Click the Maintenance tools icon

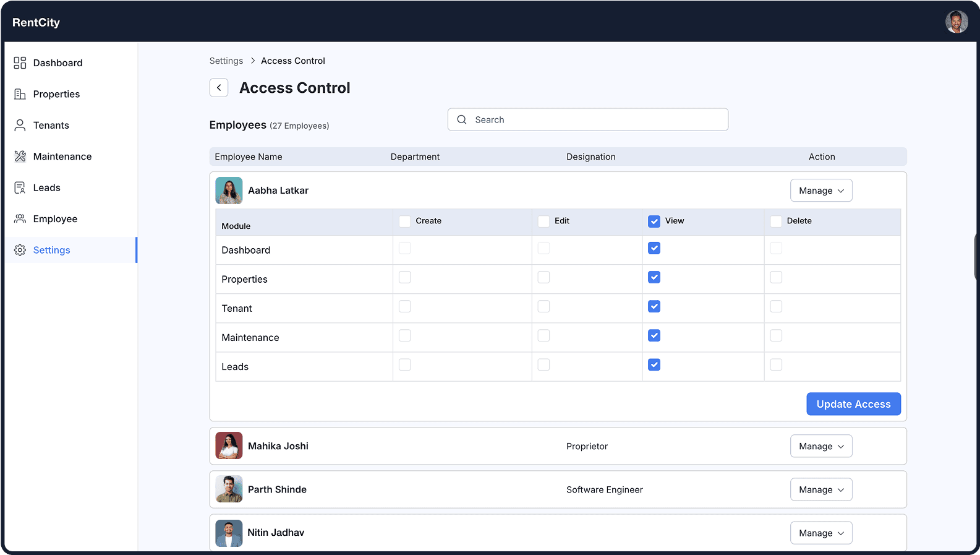tap(20, 157)
